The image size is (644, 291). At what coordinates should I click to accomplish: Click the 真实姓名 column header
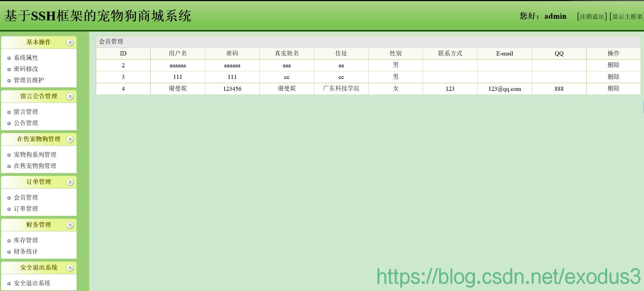pos(287,53)
